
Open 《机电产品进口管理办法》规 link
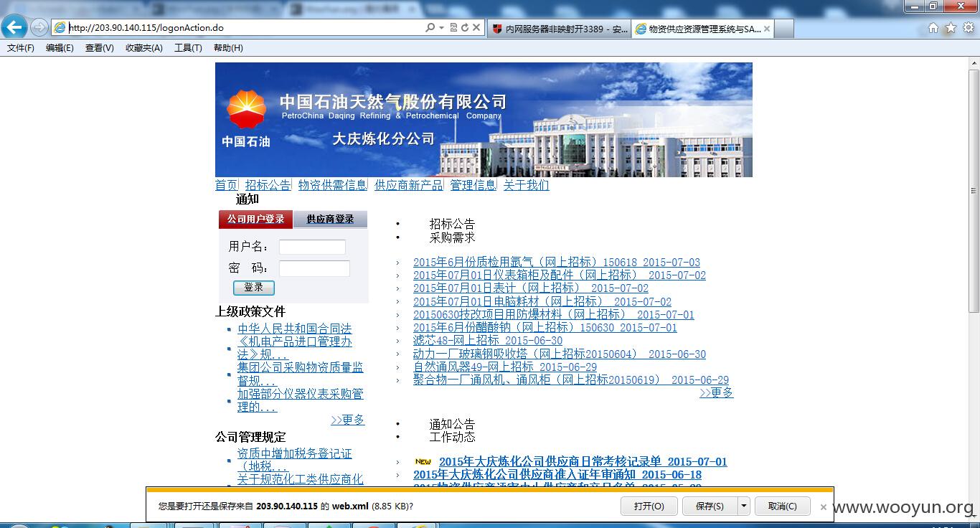(295, 348)
